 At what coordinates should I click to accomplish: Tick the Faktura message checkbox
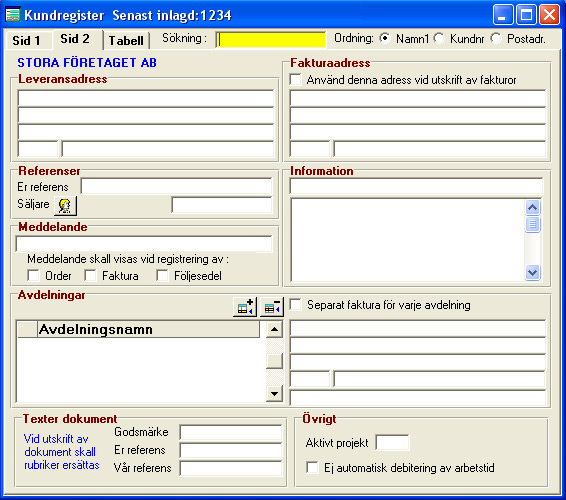tap(90, 275)
